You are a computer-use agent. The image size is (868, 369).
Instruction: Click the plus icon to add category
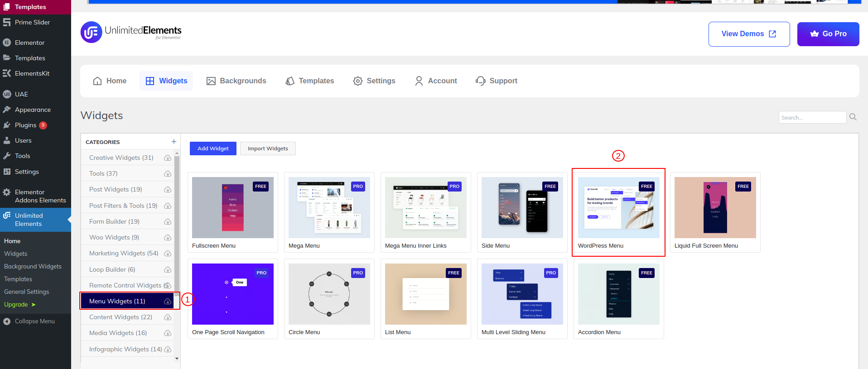click(x=174, y=142)
